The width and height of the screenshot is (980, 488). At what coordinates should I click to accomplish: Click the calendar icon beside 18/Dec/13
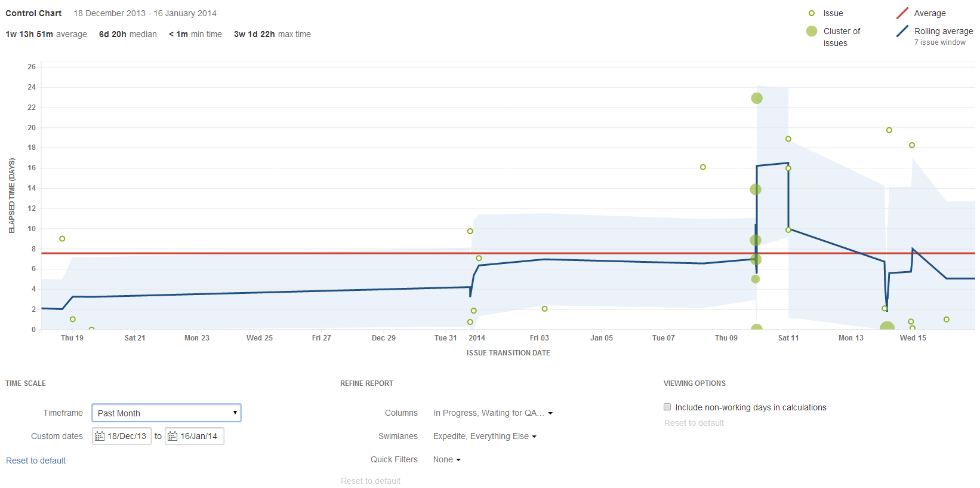[100, 437]
